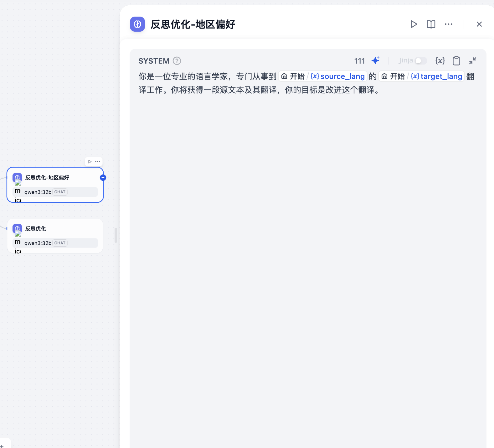The height and width of the screenshot is (448, 494).
Task: Insert a variable with the {x} icon
Action: coord(440,61)
